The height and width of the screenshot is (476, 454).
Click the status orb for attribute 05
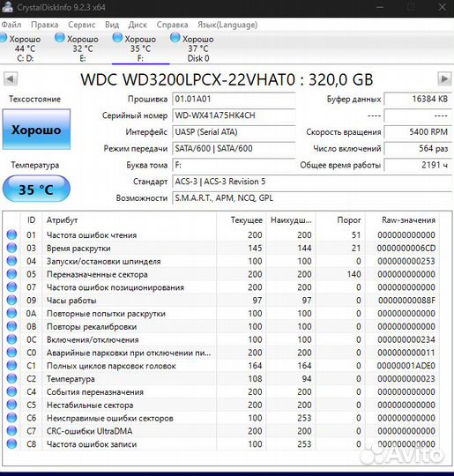(11, 274)
